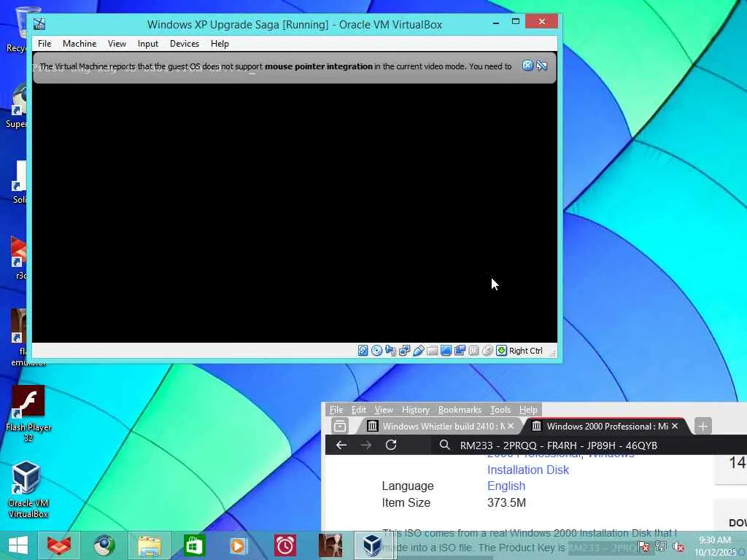This screenshot has width=747, height=560.
Task: Click the display indicator in VirtualBox
Action: click(446, 351)
